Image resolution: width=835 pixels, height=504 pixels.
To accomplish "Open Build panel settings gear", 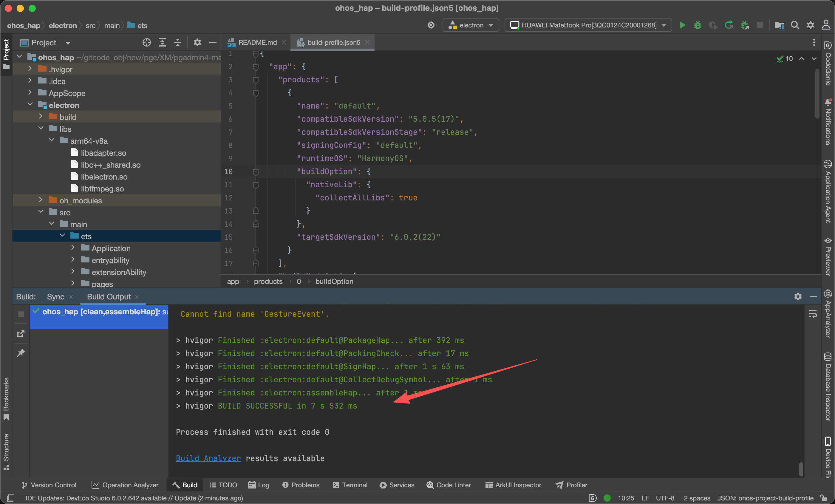I will point(798,296).
